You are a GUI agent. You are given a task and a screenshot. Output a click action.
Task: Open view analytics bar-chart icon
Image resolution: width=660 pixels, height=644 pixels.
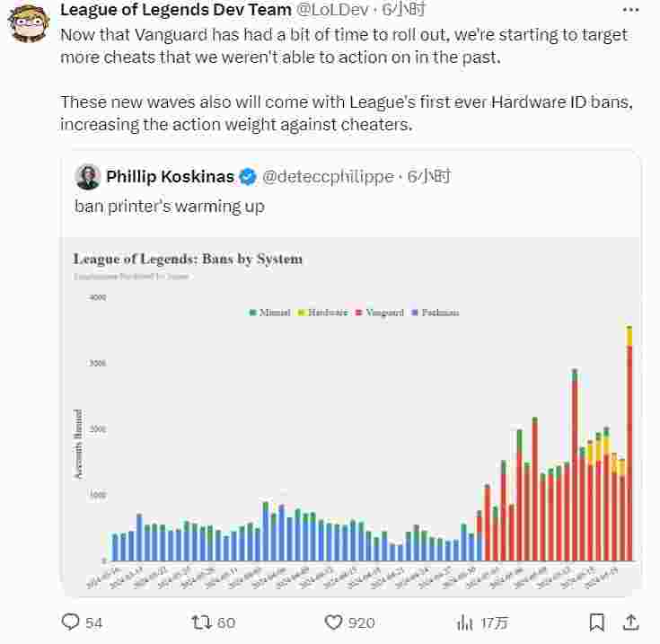point(465,622)
